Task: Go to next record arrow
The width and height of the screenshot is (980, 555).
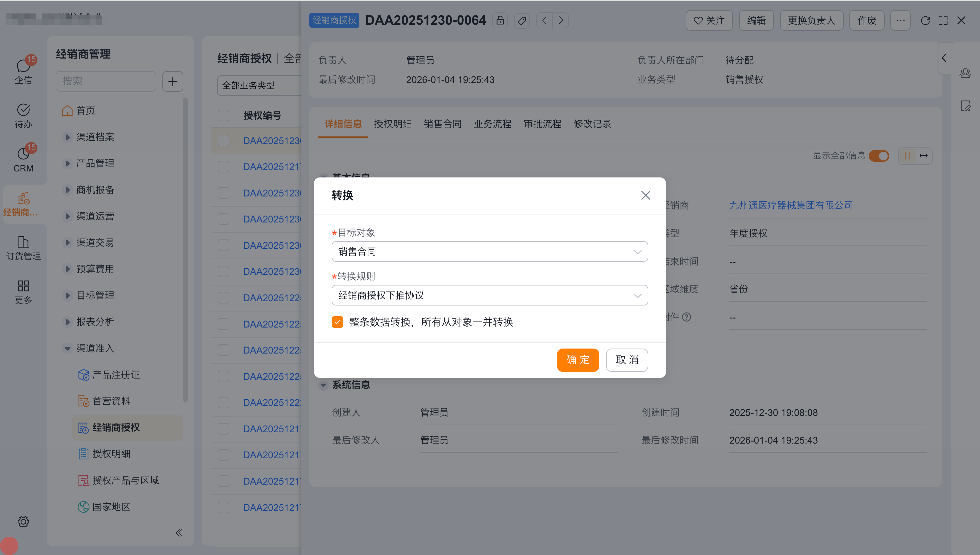Action: tap(561, 21)
